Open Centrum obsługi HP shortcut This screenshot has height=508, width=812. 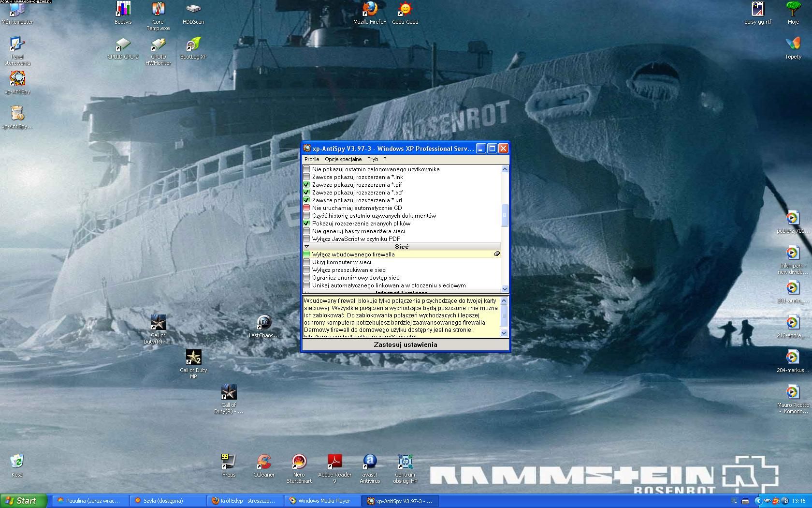[405, 469]
